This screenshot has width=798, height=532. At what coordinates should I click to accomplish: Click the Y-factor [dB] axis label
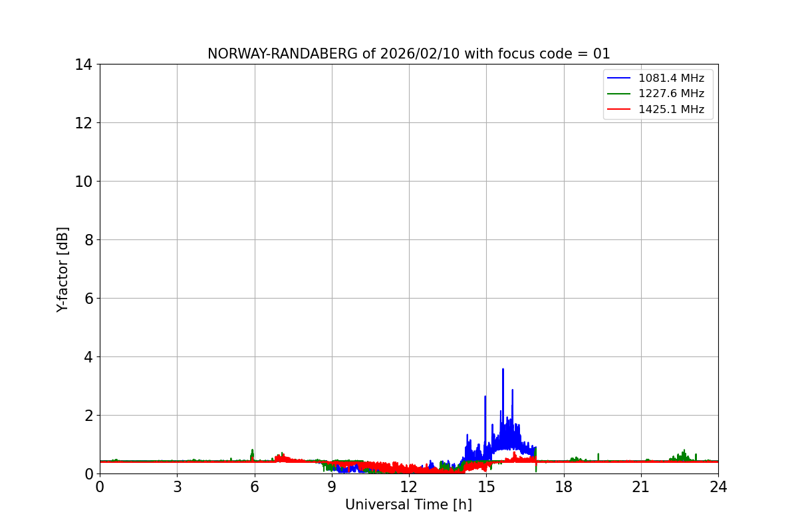(63, 269)
